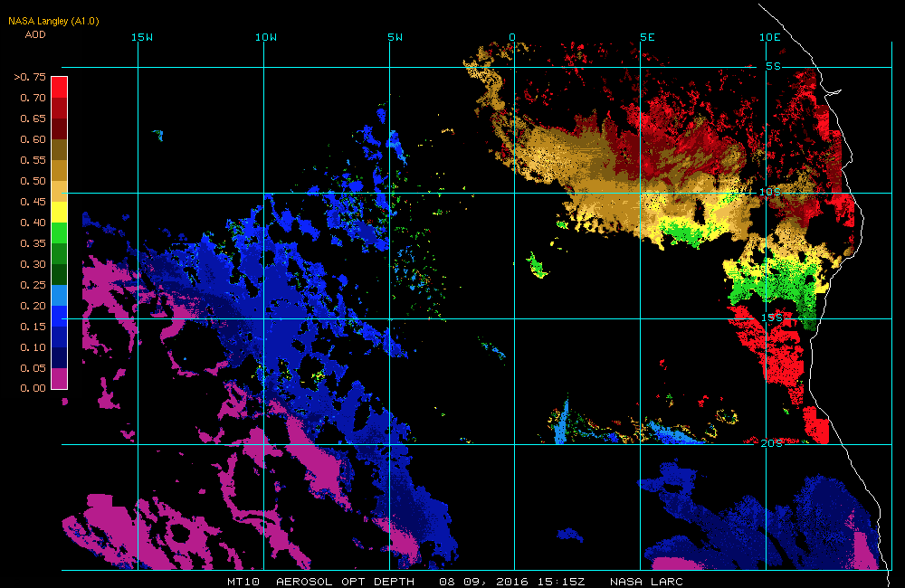Select the 10W longitude label
This screenshot has width=905, height=588.
[266, 37]
